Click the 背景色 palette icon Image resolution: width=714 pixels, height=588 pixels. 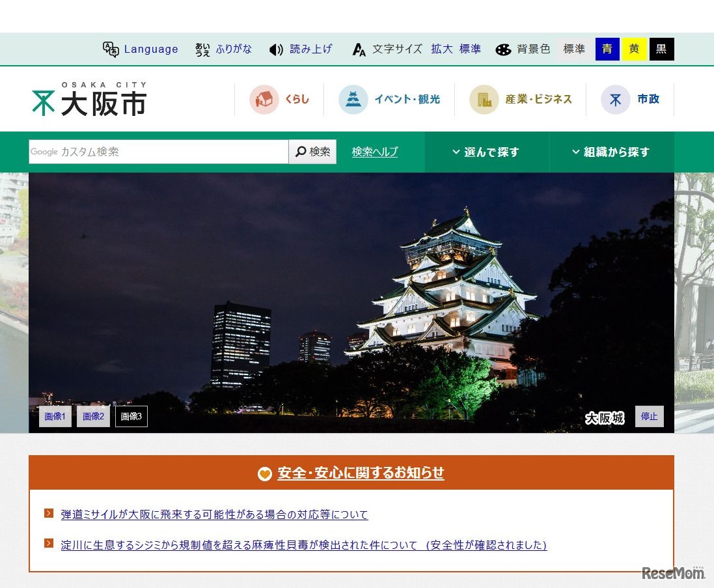pos(502,49)
